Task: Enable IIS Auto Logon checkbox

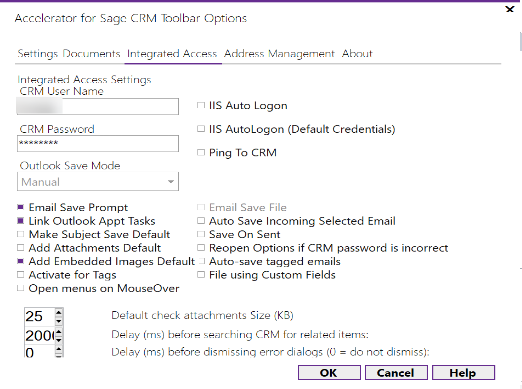Action: pyautogui.click(x=201, y=106)
